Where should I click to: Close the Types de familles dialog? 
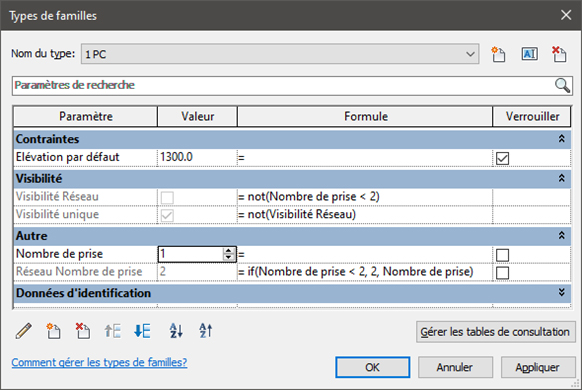pos(566,15)
